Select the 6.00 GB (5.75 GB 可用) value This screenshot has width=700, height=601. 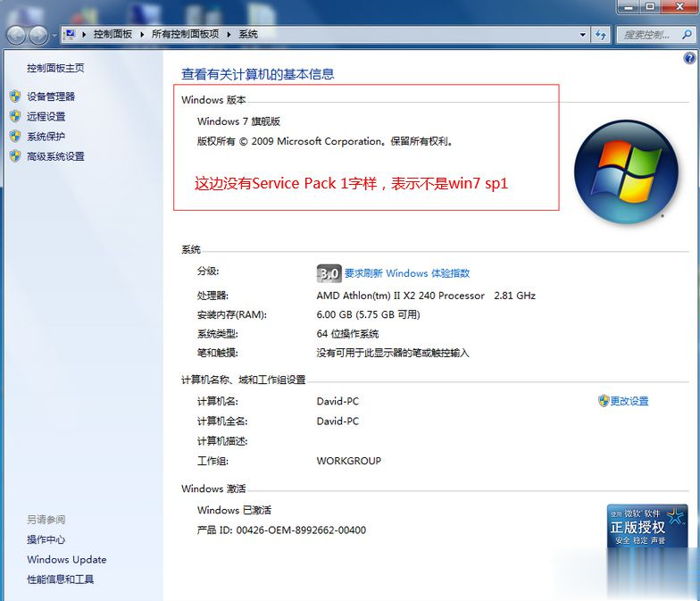[x=368, y=314]
